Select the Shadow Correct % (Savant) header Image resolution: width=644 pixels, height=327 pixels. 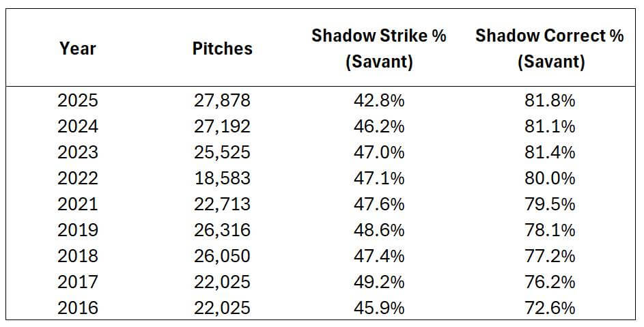tap(550, 48)
